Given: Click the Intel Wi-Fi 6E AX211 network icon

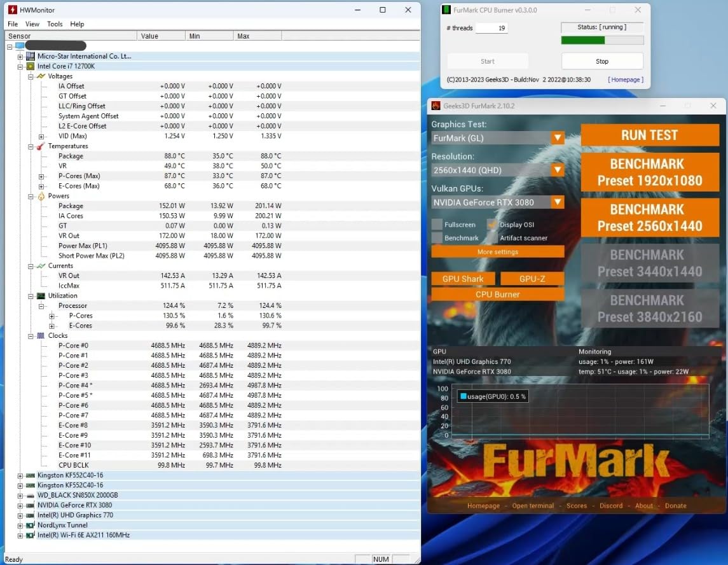Looking at the screenshot, I should (30, 535).
